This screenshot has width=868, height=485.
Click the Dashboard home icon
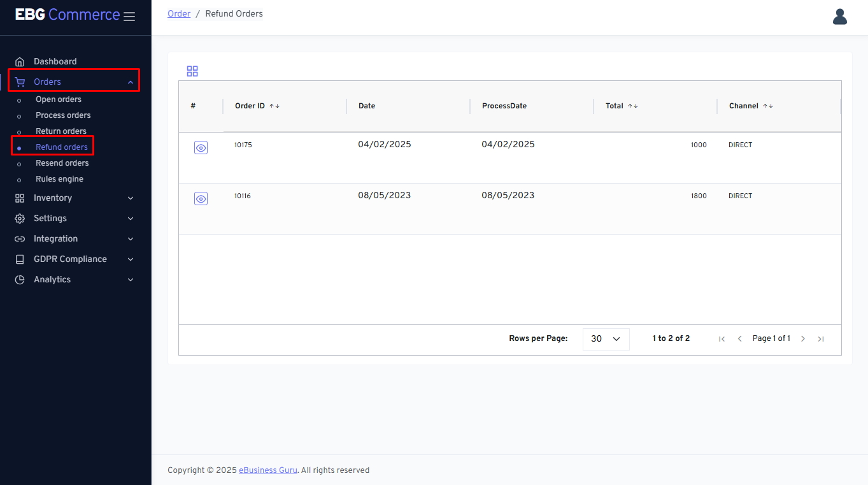tap(20, 62)
